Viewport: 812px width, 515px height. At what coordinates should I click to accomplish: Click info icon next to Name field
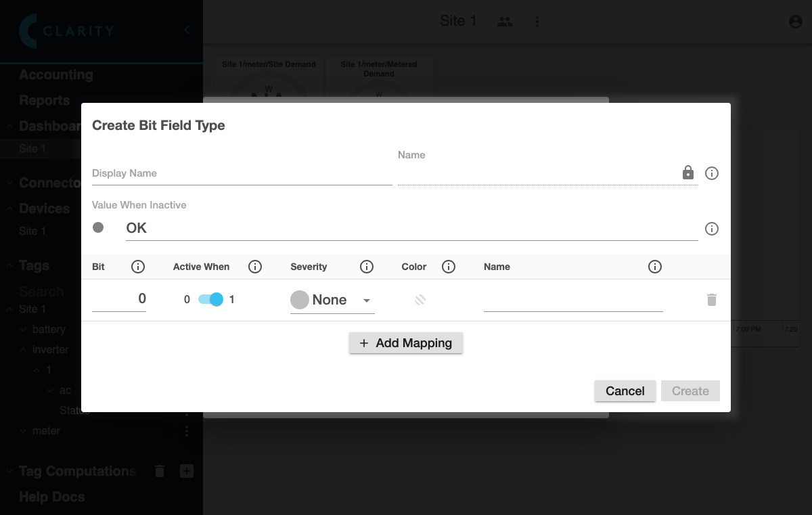tap(711, 173)
